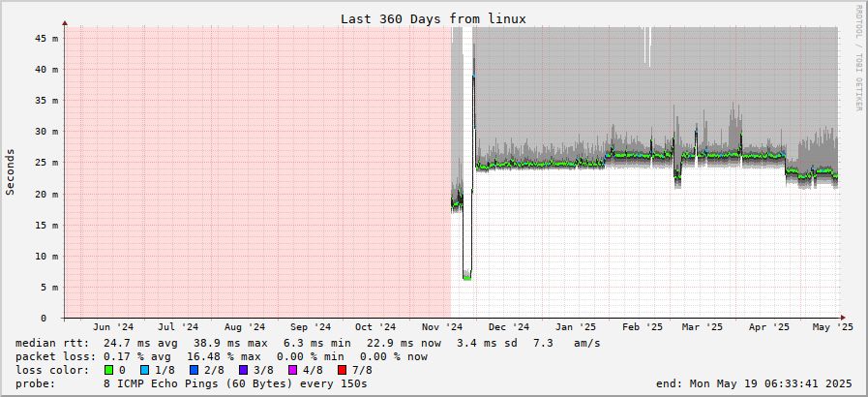Click the Nov '24 x-axis label
The height and width of the screenshot is (397, 868).
(443, 327)
